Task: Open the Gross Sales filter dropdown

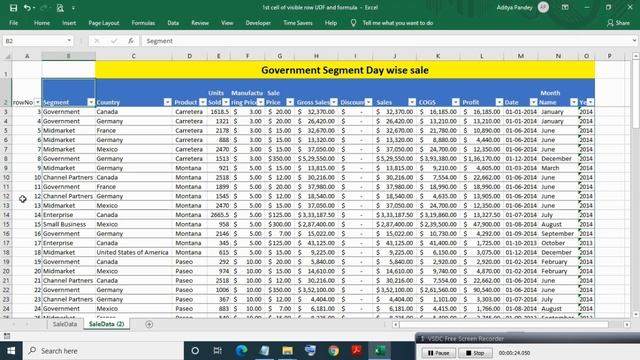Action: coord(334,102)
